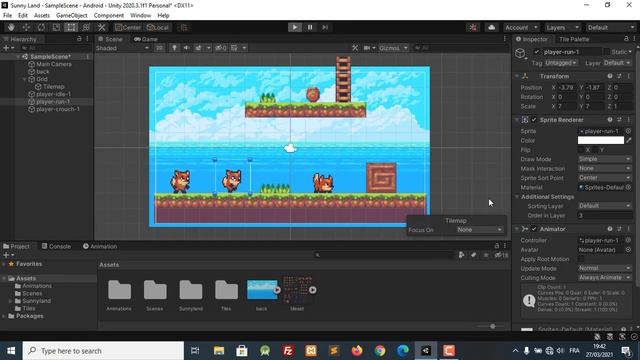
Task: Open the Layers dropdown
Action: (562, 27)
